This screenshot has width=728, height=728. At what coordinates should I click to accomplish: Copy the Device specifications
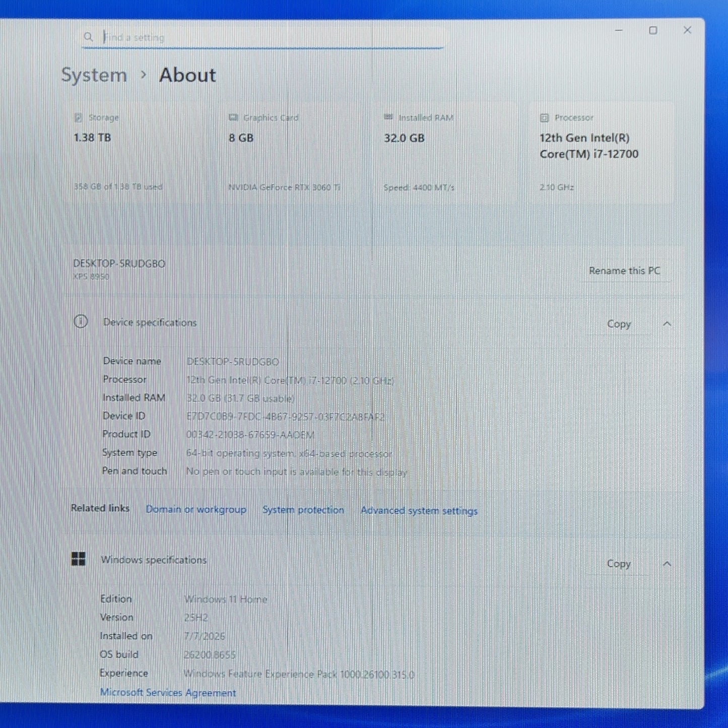[x=619, y=324]
